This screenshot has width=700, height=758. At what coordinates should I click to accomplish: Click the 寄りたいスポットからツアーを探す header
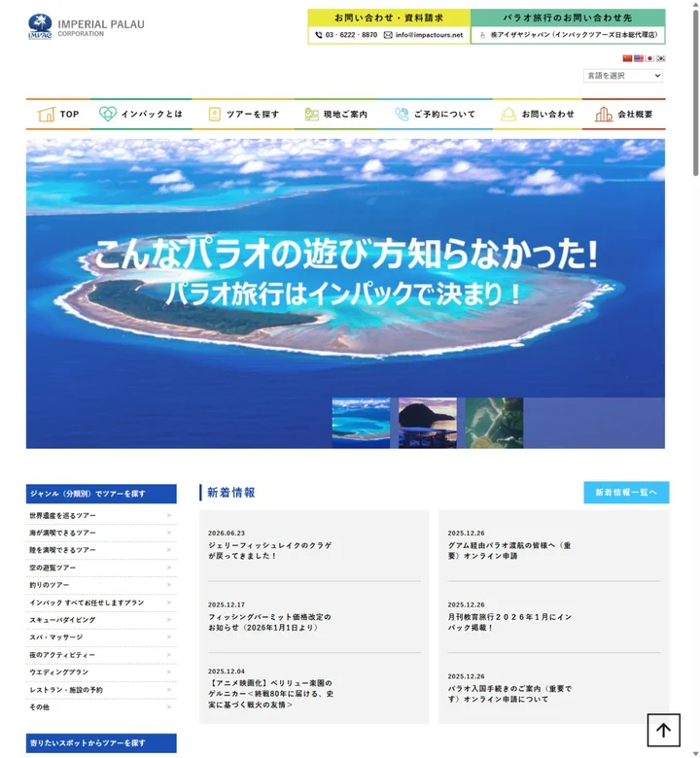click(101, 743)
